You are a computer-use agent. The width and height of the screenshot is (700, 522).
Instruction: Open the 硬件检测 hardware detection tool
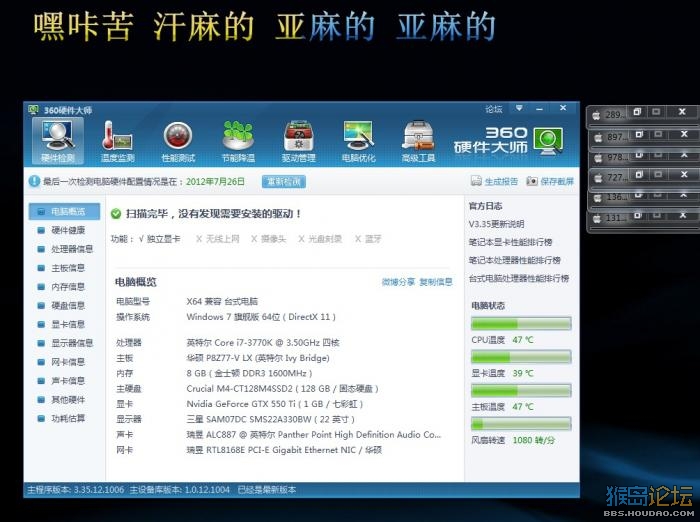click(x=58, y=141)
